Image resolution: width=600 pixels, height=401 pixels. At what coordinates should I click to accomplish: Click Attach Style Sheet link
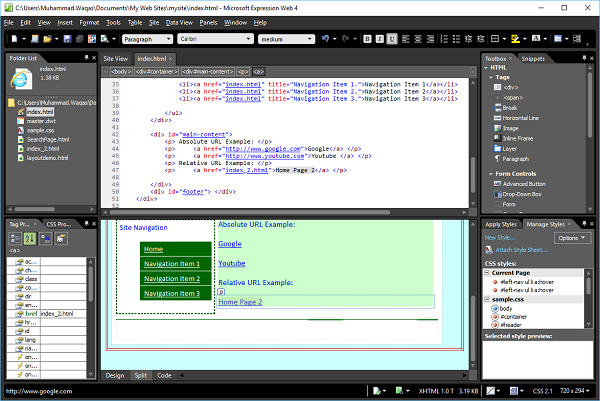point(522,248)
